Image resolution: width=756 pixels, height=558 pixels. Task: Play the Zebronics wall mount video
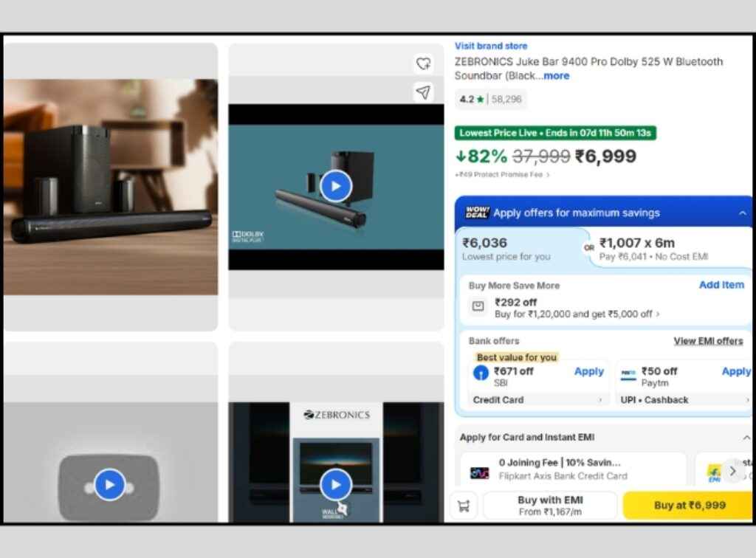tap(336, 484)
